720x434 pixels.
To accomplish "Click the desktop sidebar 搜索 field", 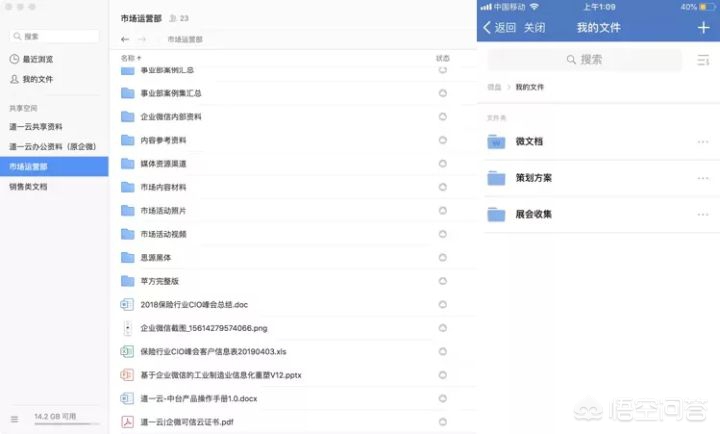I will tap(54, 36).
